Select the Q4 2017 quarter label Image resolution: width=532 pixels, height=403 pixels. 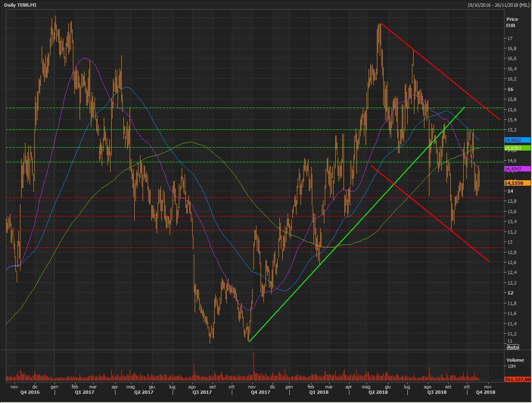pos(260,392)
